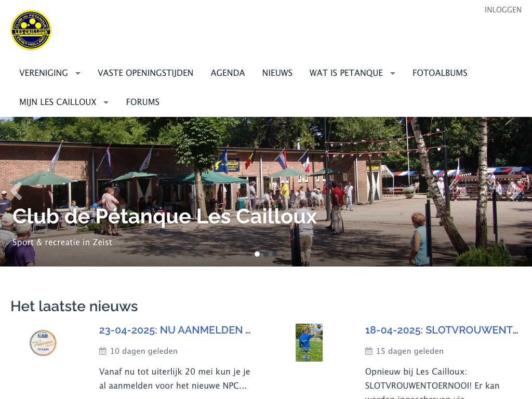Click the Les Cailloux club logo
The image size is (532, 399).
pos(31,30)
